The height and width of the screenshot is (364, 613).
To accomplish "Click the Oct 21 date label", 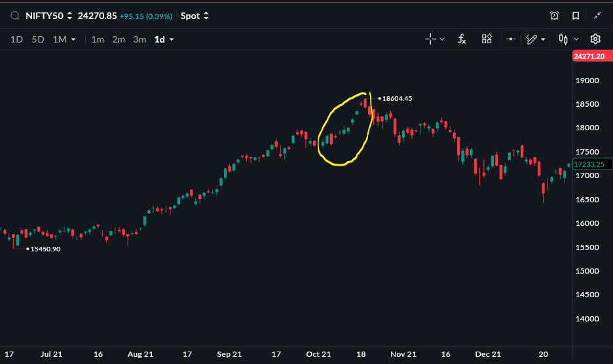I will tap(318, 354).
